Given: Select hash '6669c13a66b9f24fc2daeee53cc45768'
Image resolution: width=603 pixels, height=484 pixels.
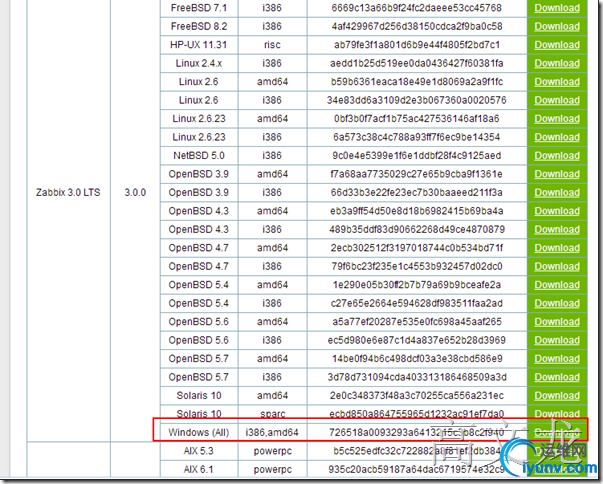Looking at the screenshot, I should point(416,8).
